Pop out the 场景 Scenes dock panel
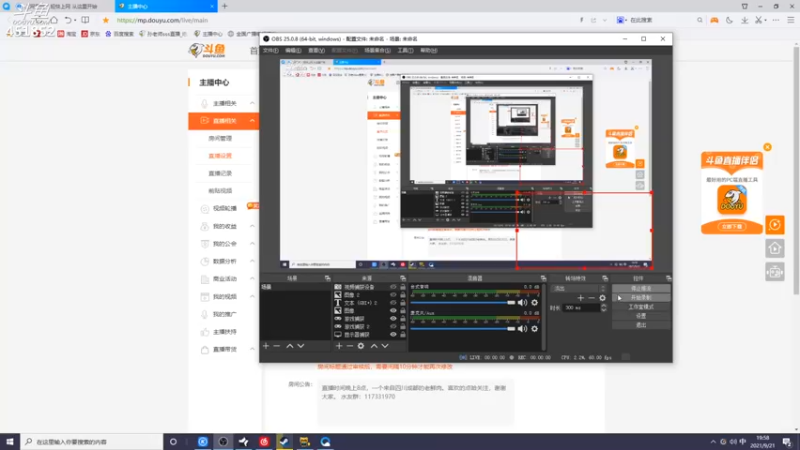This screenshot has height=450, width=800. coord(328,278)
